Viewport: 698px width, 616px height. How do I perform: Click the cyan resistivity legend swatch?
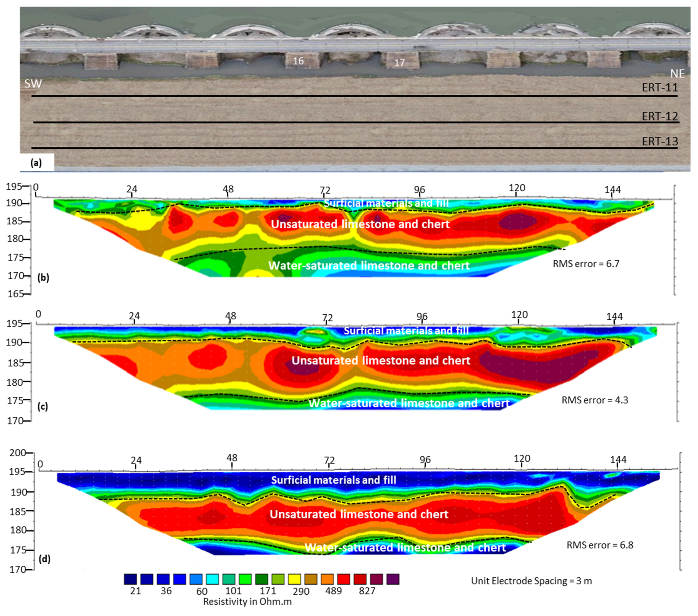click(x=213, y=580)
